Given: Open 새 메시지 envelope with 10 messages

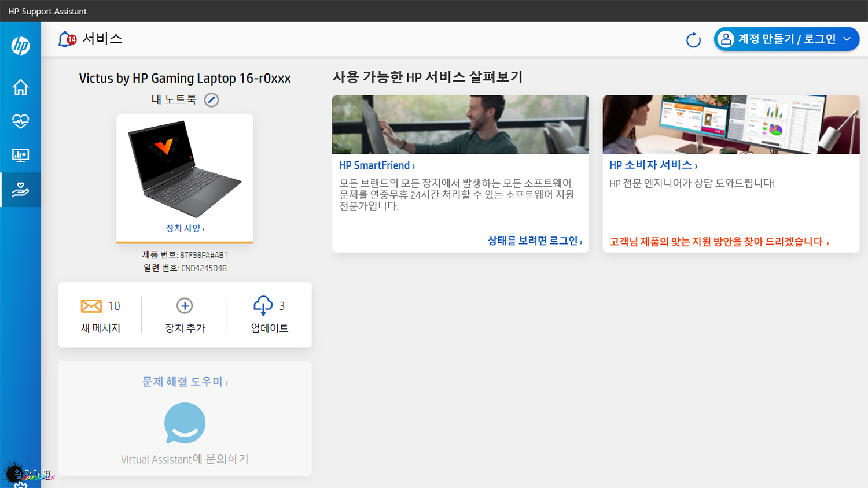Looking at the screenshot, I should coord(91,306).
